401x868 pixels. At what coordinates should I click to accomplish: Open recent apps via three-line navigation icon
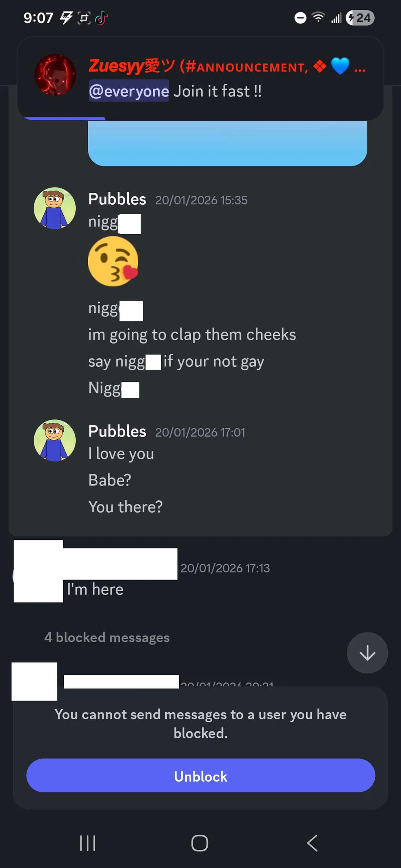[87, 843]
